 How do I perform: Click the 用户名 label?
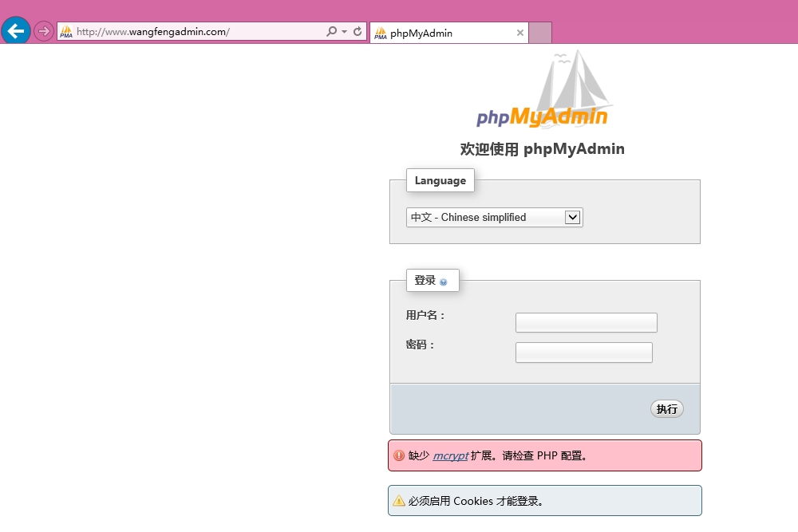pos(425,315)
